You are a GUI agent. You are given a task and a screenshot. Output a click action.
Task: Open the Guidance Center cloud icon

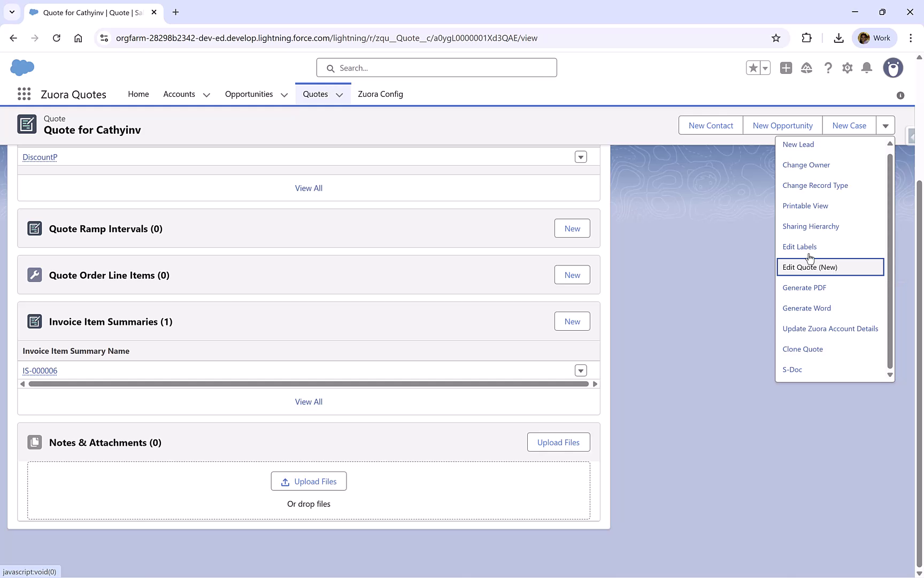(807, 68)
